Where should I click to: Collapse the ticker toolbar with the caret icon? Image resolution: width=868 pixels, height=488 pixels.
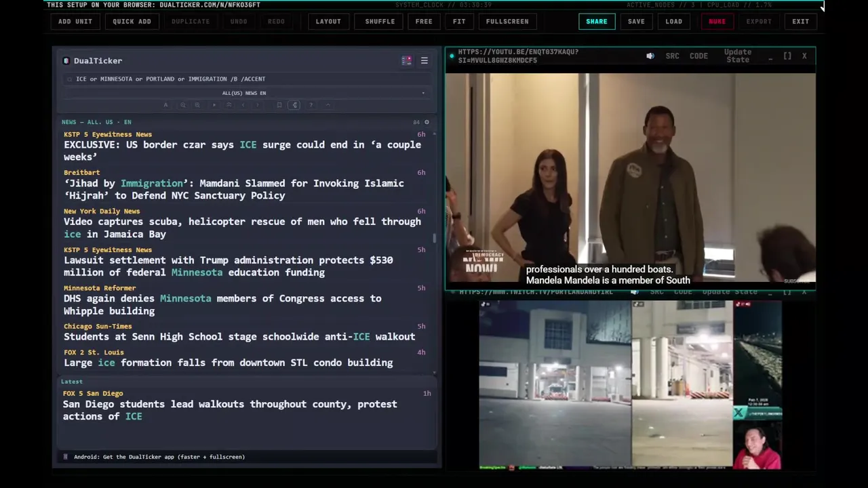[328, 105]
